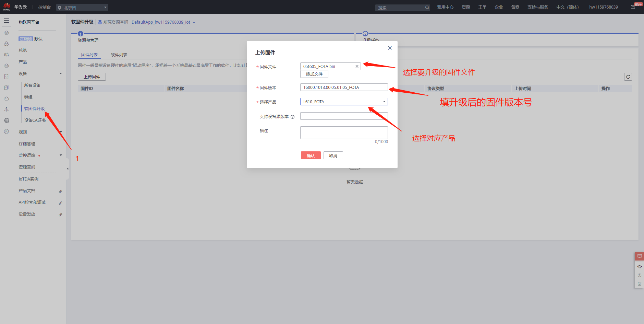Open 资源 in the top bar
644x324 pixels.
(466, 7)
